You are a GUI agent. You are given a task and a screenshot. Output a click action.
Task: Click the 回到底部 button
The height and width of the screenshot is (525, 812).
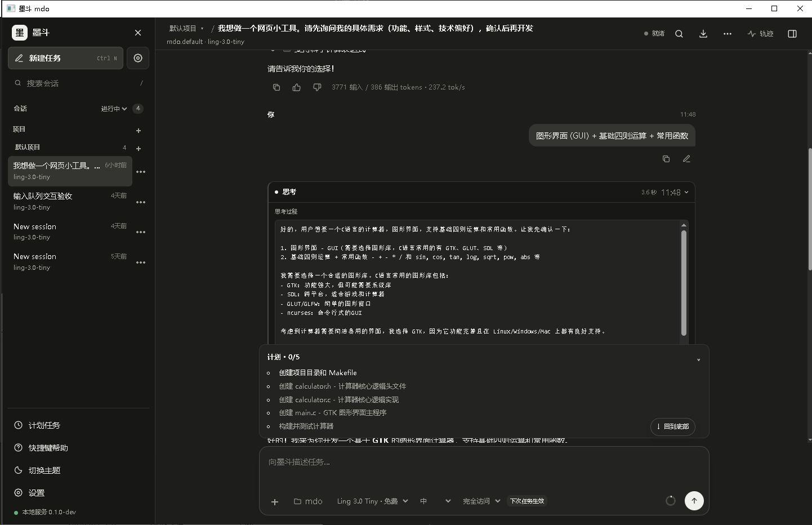tap(673, 426)
